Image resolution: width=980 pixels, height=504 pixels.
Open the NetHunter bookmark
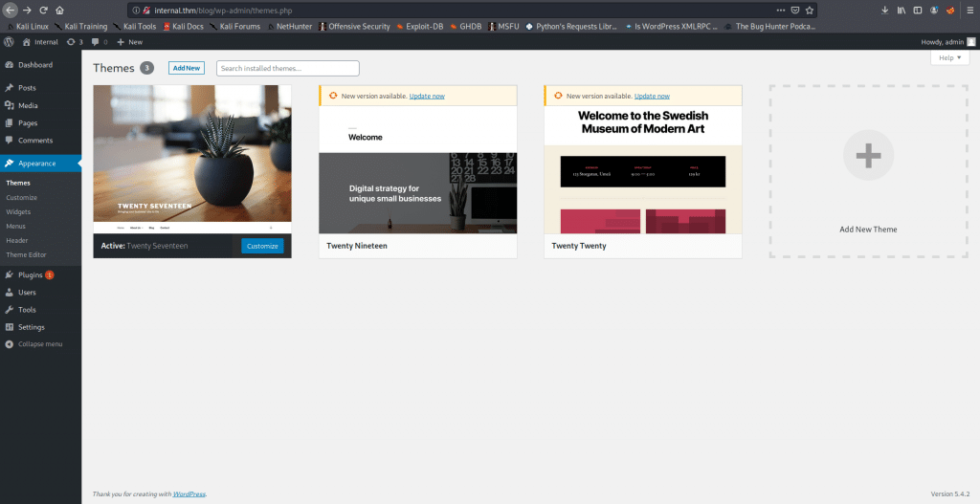click(289, 26)
